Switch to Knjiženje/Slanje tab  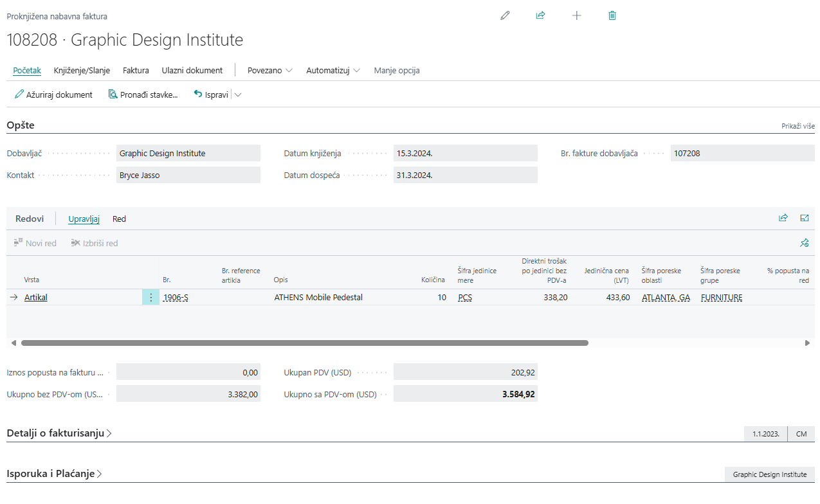click(82, 70)
